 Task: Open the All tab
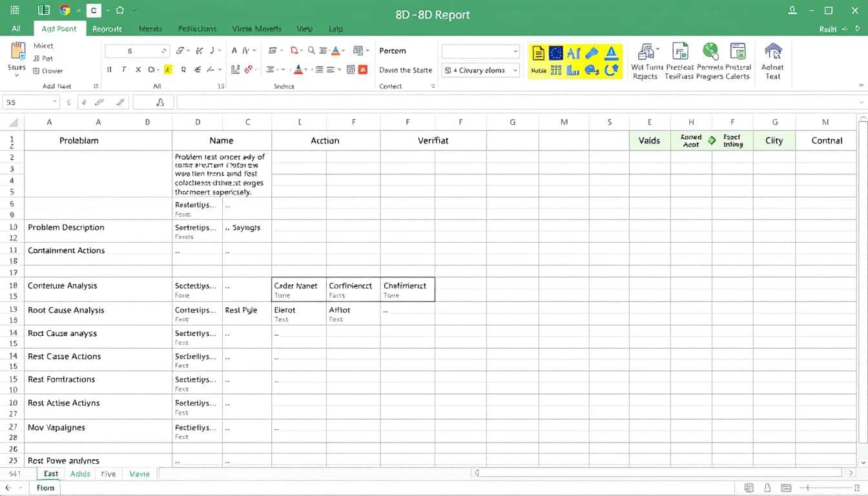click(16, 29)
